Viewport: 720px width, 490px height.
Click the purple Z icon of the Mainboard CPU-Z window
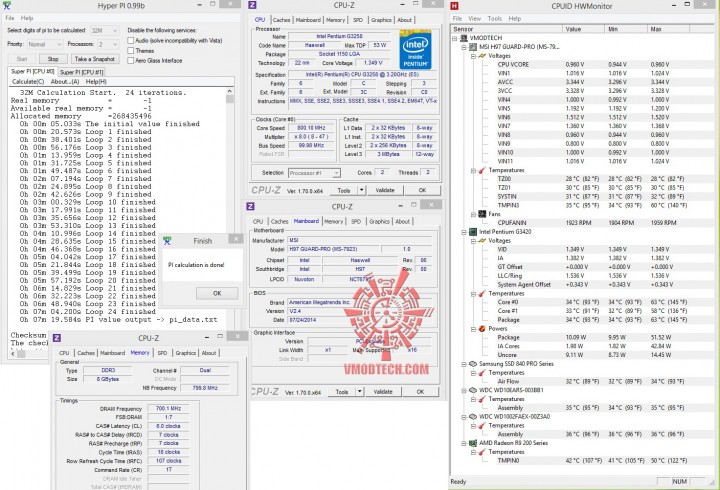(251, 206)
